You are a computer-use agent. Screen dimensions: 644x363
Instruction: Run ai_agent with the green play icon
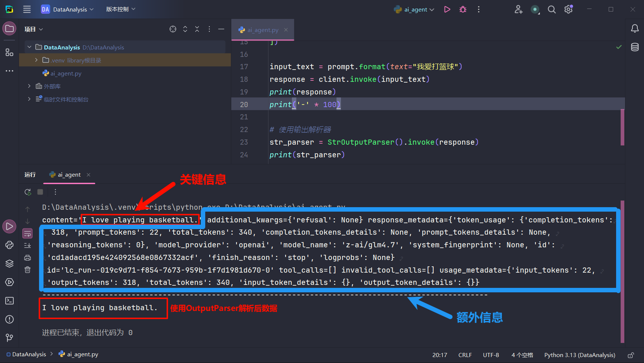coord(447,9)
